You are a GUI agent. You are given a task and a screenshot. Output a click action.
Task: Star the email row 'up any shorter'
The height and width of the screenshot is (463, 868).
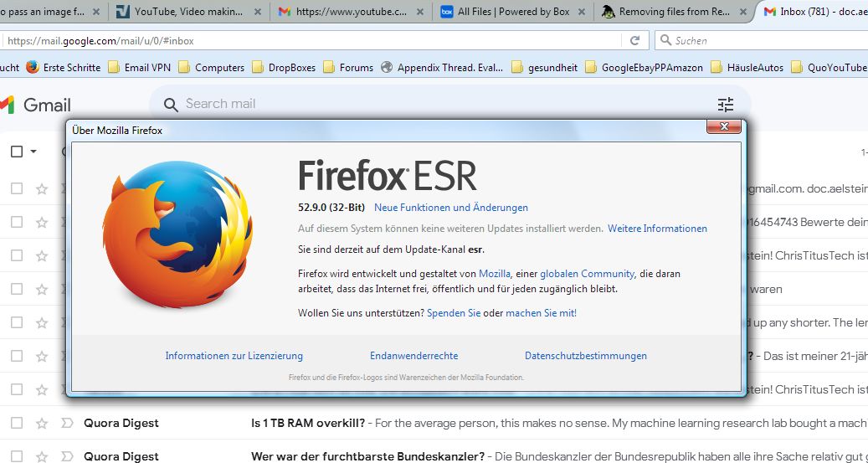coord(42,322)
